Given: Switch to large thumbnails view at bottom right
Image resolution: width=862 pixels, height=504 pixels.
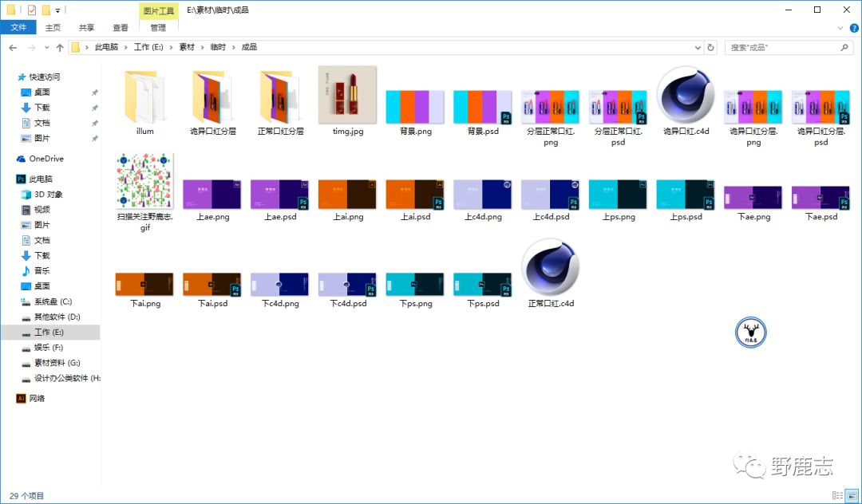Looking at the screenshot, I should pos(851,495).
